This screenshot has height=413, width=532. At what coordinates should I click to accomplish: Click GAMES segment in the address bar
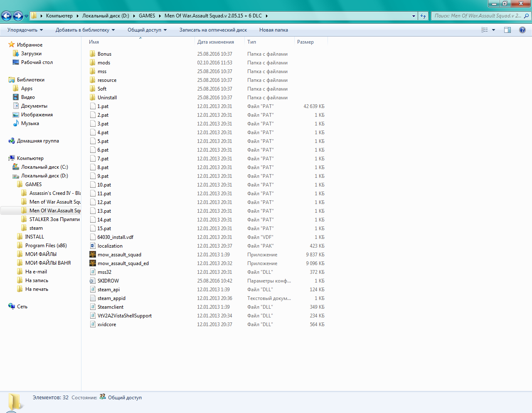click(x=147, y=16)
